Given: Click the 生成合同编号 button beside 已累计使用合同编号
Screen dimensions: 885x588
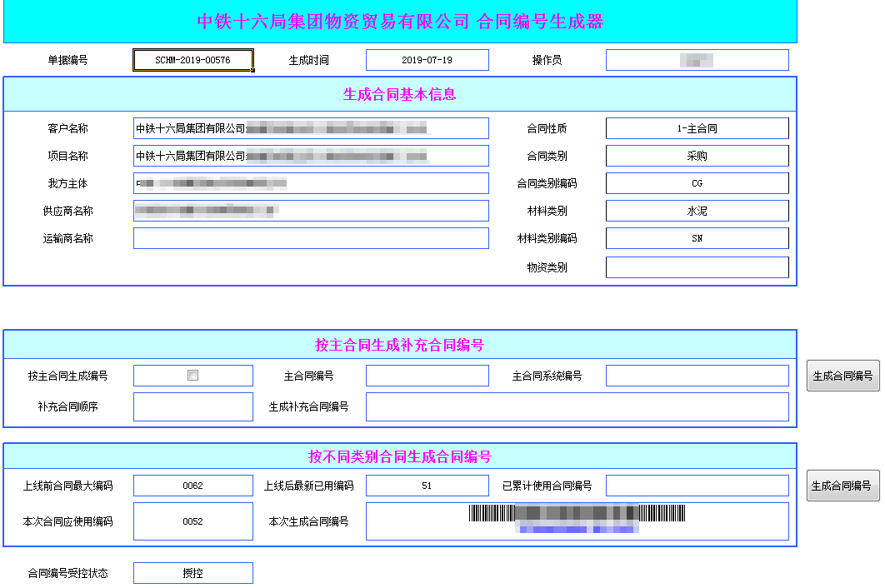Looking at the screenshot, I should pos(842,486).
